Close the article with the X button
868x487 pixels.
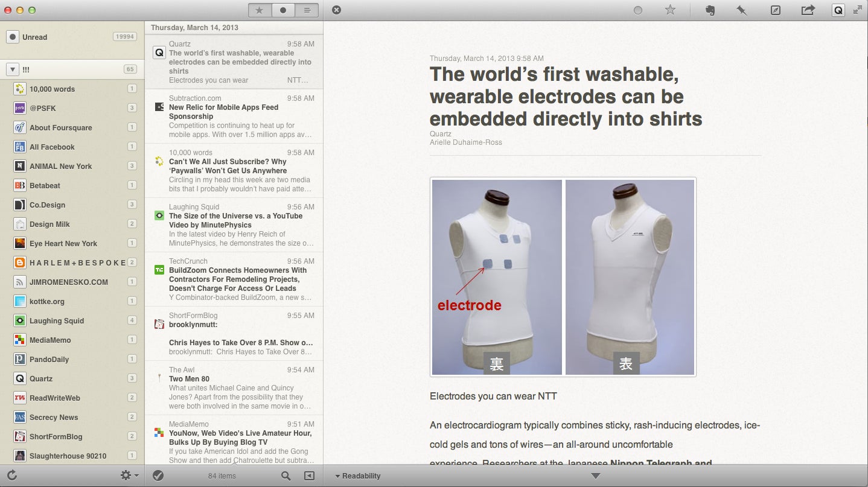tap(337, 10)
